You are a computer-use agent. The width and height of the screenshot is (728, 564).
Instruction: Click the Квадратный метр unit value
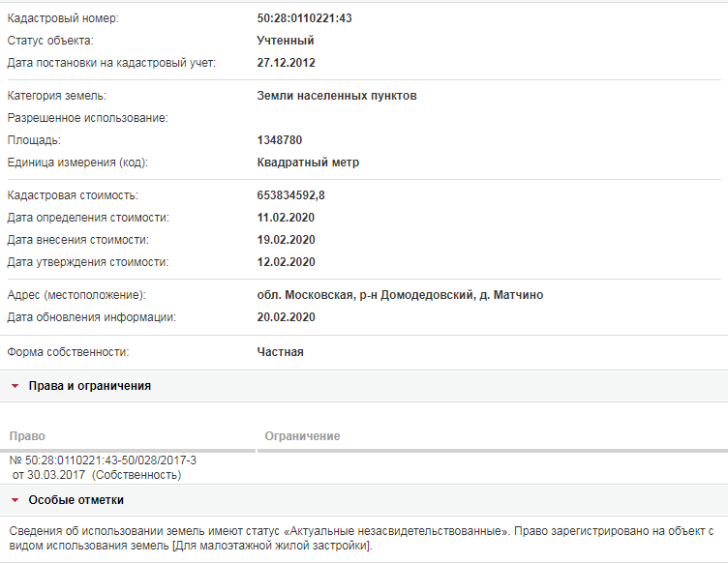pos(308,163)
